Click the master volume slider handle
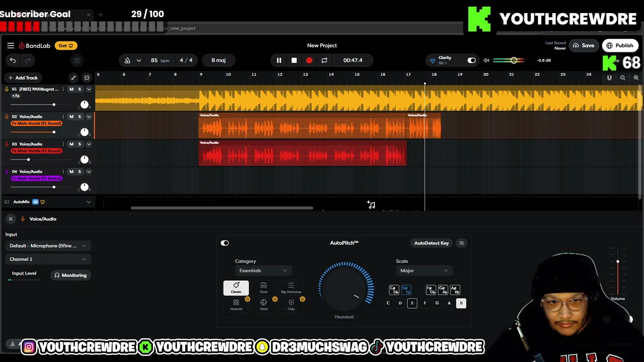The width and height of the screenshot is (644, 362). [514, 60]
